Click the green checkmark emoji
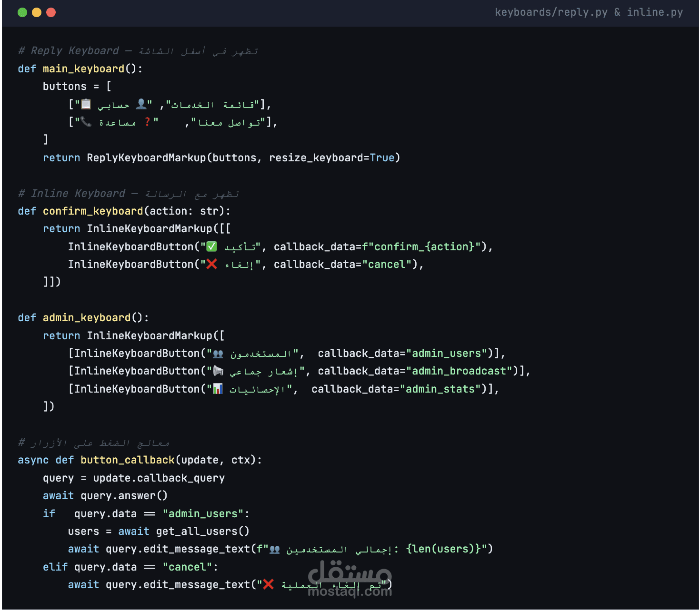The width and height of the screenshot is (700, 611). pyautogui.click(x=212, y=246)
